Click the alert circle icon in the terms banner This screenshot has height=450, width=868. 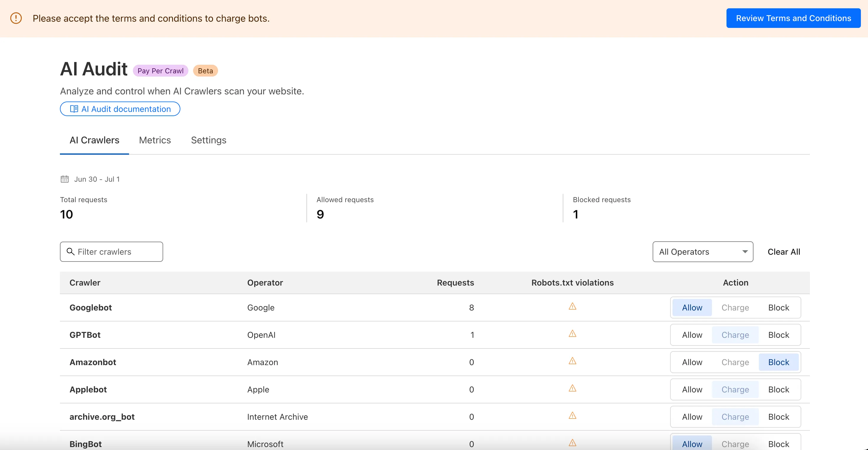(x=16, y=18)
